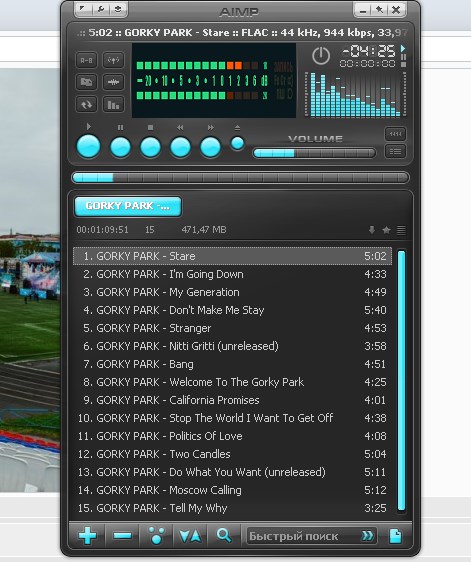The height and width of the screenshot is (563, 471).
Task: Open the equalizer bars button
Action: [113, 104]
